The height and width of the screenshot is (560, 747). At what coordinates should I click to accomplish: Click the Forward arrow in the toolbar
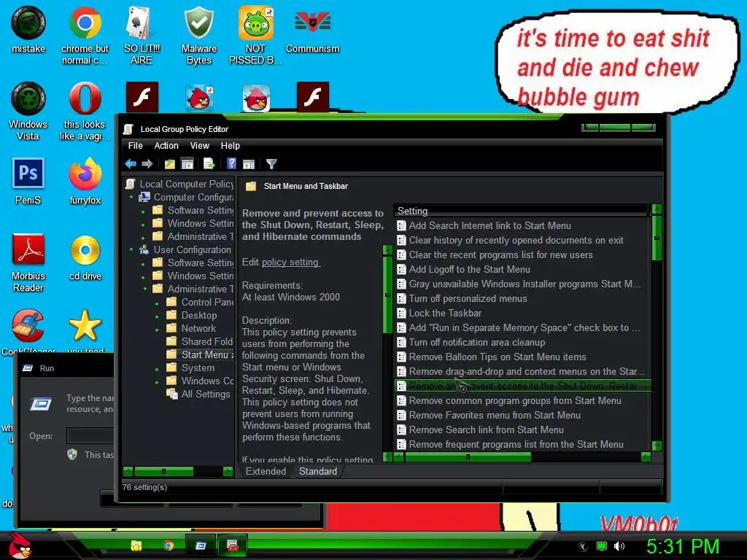[x=147, y=164]
